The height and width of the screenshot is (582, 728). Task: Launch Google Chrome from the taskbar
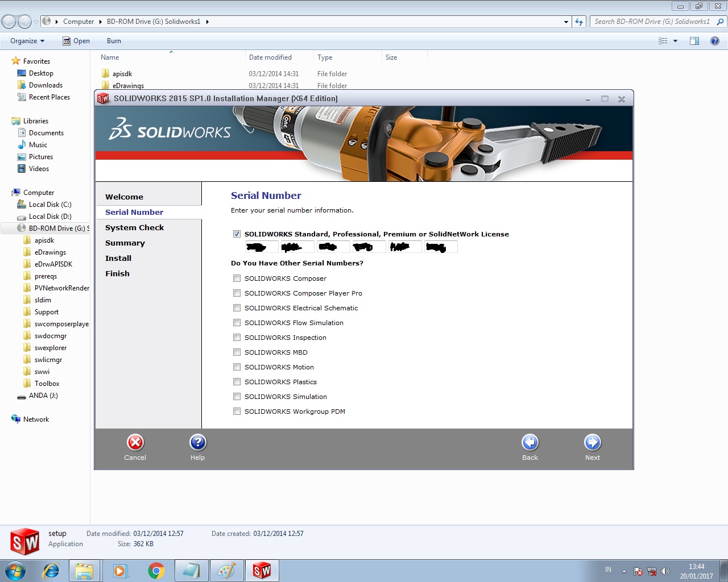click(x=156, y=571)
